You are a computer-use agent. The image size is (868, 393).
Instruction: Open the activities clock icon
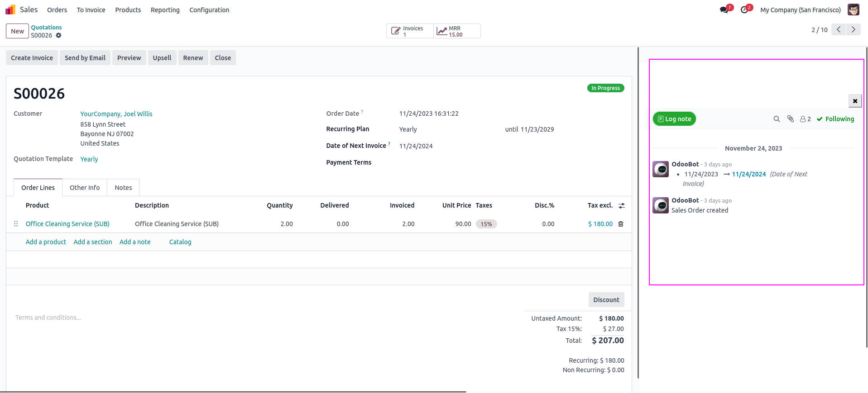(744, 10)
